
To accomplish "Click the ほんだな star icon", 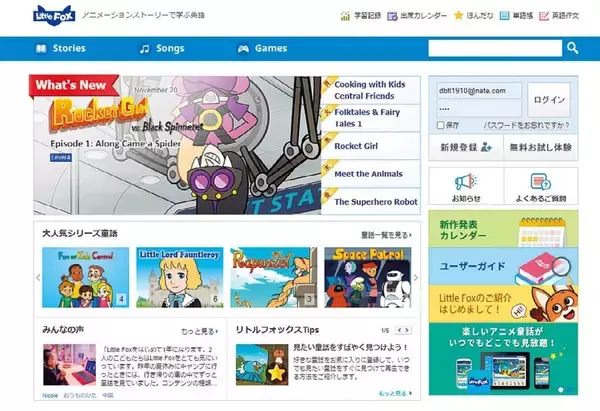I will pyautogui.click(x=458, y=15).
